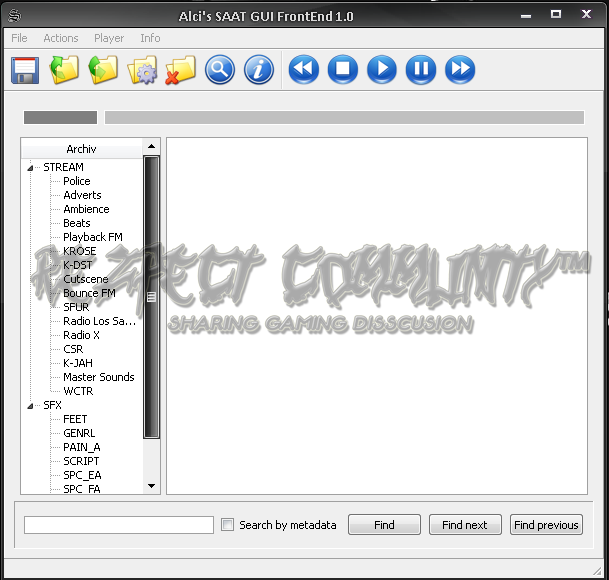The height and width of the screenshot is (580, 609).
Task: Select PAIN_A under SFX
Action: 82,447
